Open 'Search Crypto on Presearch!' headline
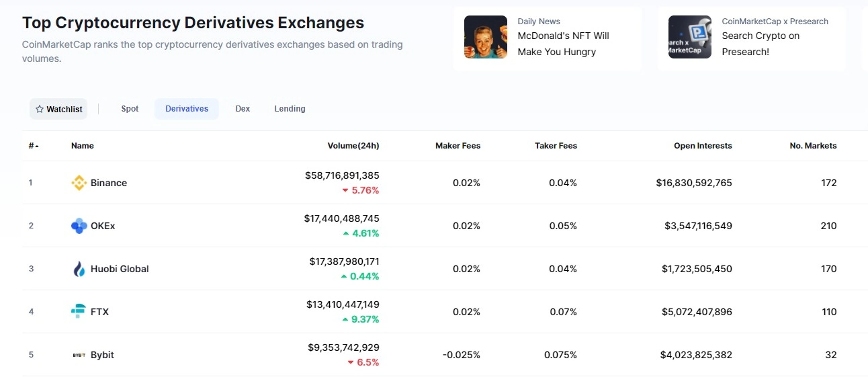Viewport: 868px width, 377px height. click(761, 44)
